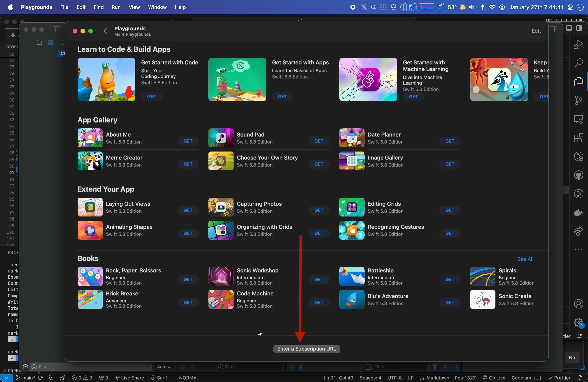Get the Get Started with Apps playground
The width and height of the screenshot is (588, 382).
283,97
